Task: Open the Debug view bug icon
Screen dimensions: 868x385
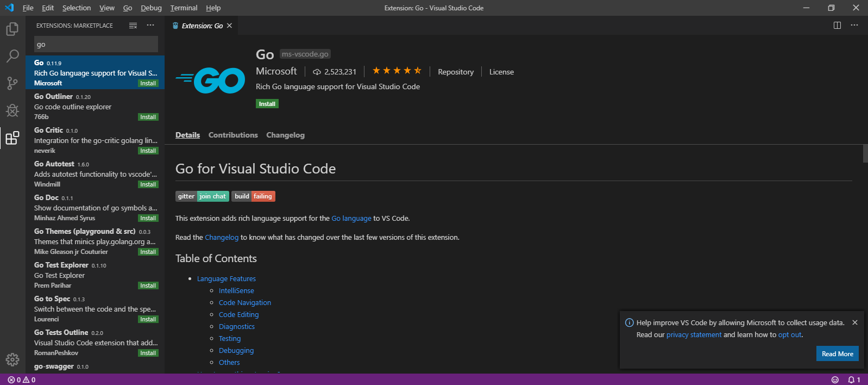Action: (12, 110)
